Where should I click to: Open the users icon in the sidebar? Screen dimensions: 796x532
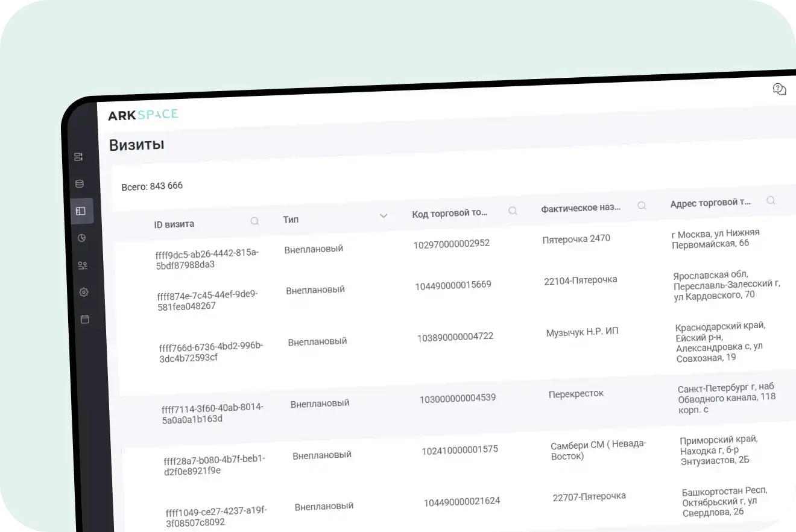83,265
